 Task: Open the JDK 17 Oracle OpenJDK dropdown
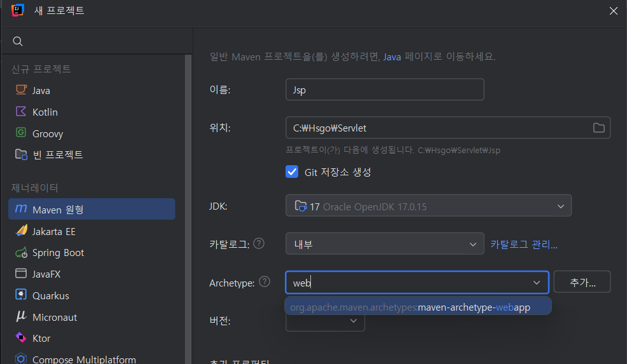point(428,206)
